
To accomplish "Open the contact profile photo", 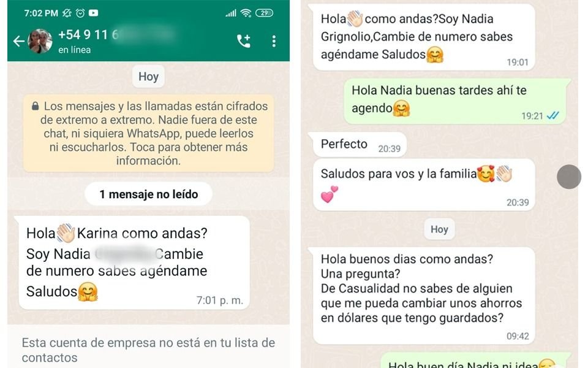I will pyautogui.click(x=40, y=41).
